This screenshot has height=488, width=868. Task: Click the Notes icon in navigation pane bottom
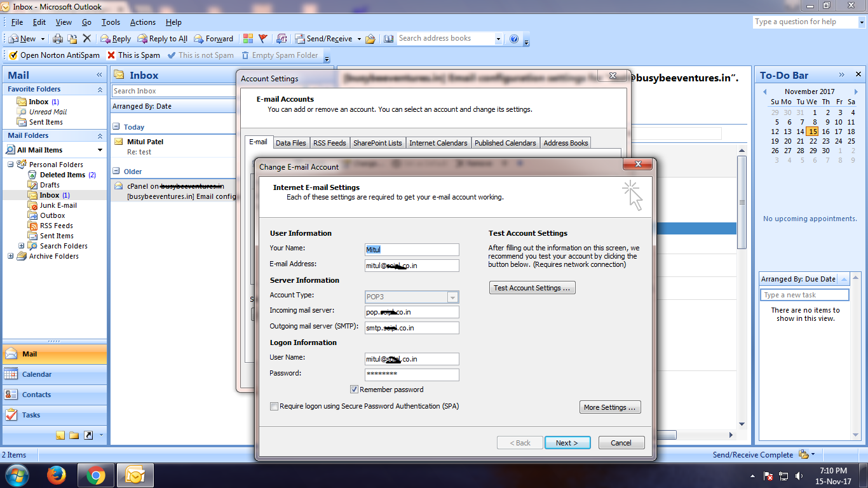coord(60,435)
